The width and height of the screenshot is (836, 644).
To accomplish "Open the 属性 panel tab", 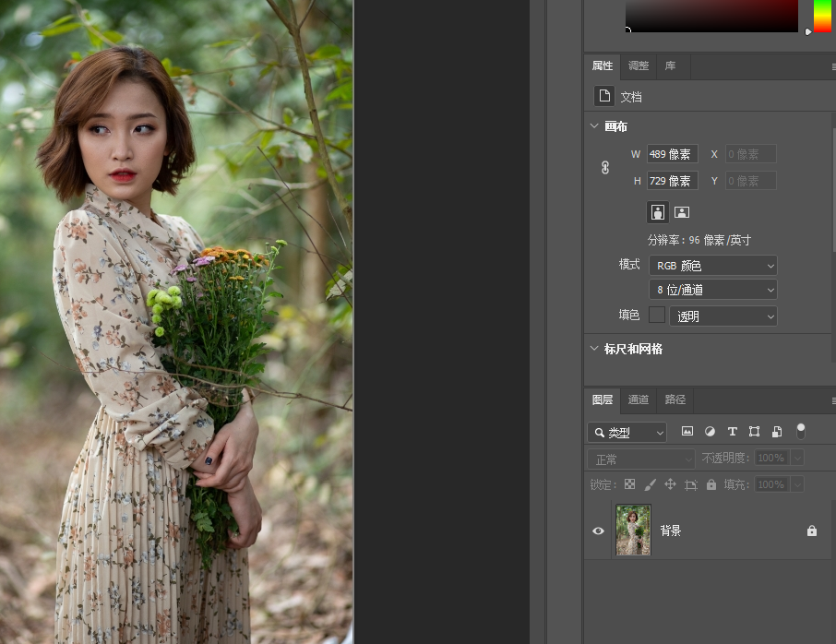I will (x=603, y=66).
